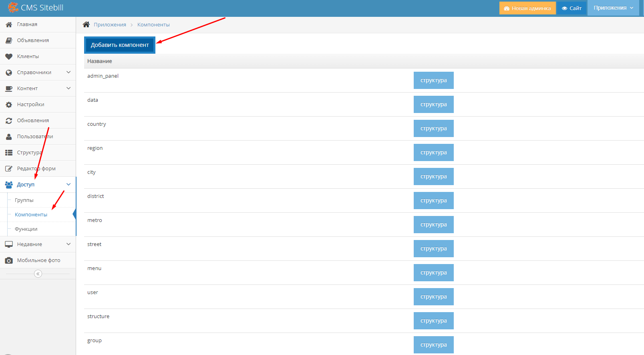The width and height of the screenshot is (644, 355).
Task: Click the refresh icon next to Обновления
Action: click(x=9, y=121)
